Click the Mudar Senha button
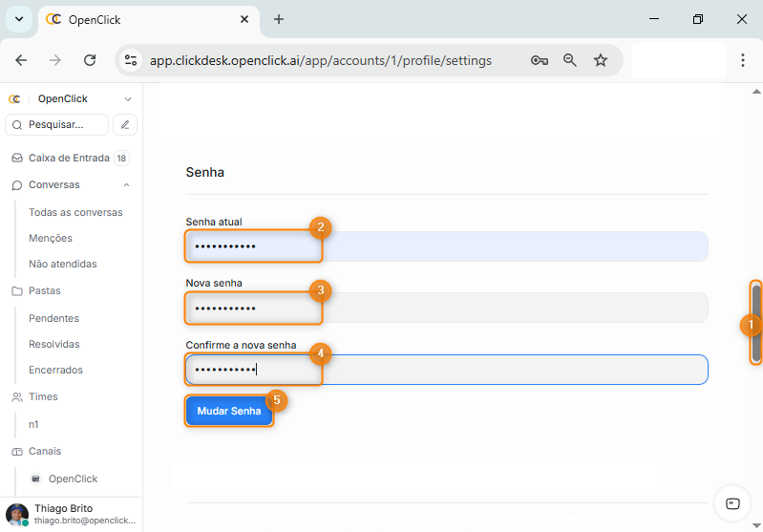Viewport: 763px width, 532px height. (229, 411)
